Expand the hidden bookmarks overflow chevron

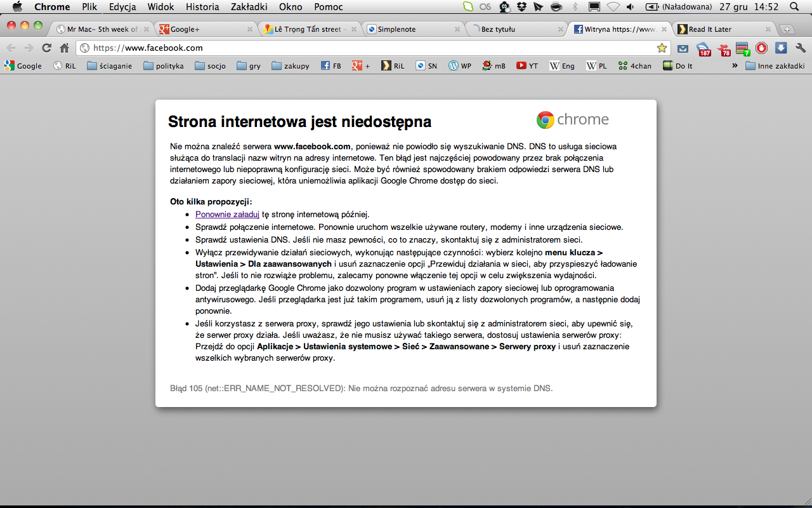point(735,65)
